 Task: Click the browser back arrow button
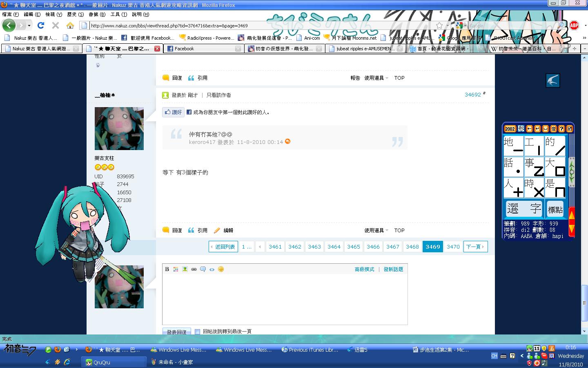[x=9, y=25]
